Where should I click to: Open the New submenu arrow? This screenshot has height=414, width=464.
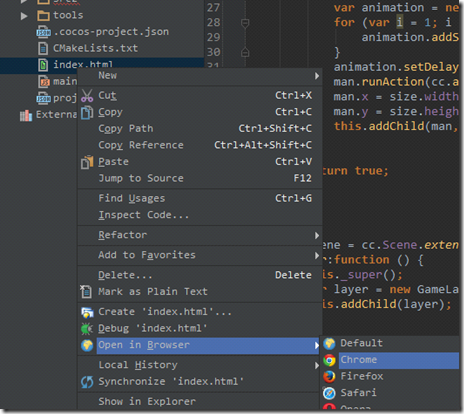pyautogui.click(x=317, y=76)
